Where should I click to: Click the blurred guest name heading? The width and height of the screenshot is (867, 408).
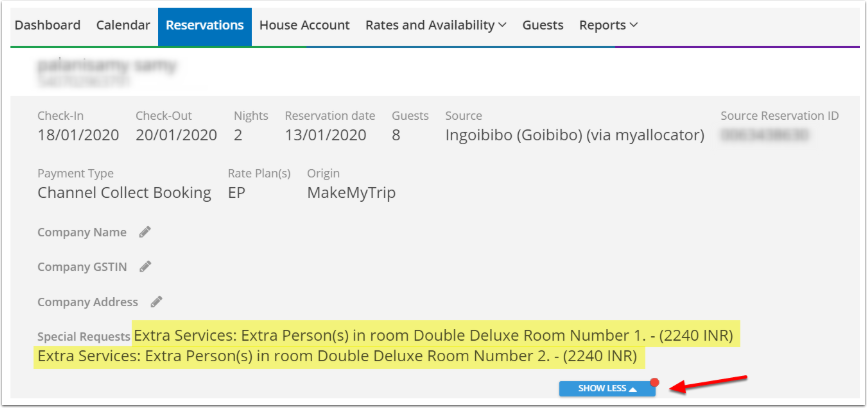pyautogui.click(x=107, y=67)
